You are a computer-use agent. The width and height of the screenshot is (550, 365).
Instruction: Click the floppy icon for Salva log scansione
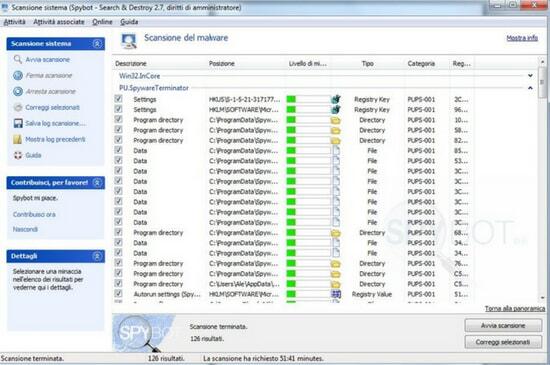(18, 123)
